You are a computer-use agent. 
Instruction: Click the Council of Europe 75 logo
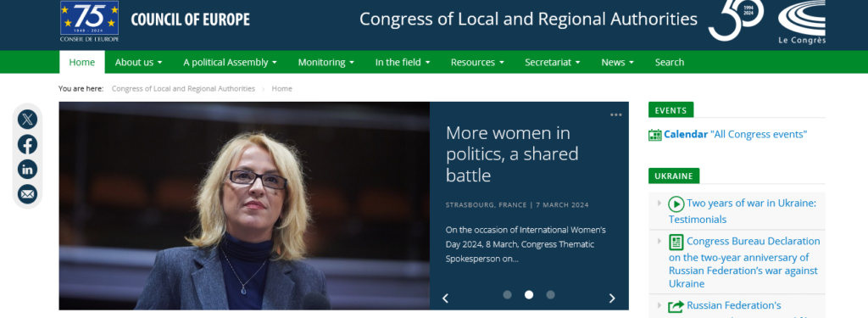point(89,21)
